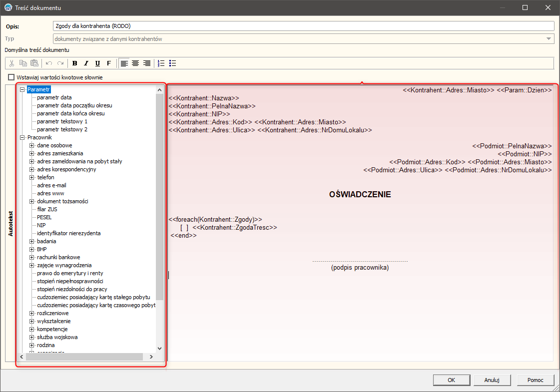Screen dimensions: 560x392
Task: Expand the telefon node
Action: 32,177
